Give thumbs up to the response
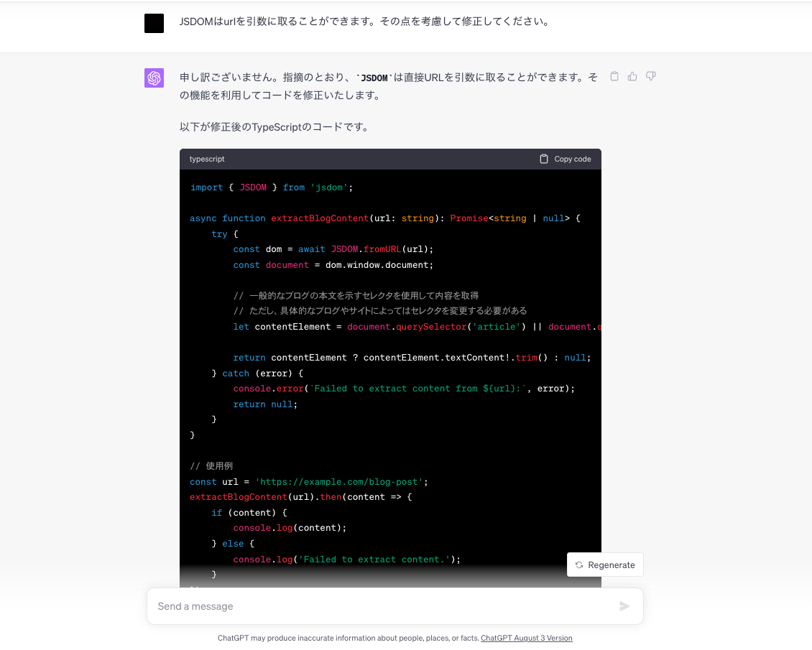 (x=632, y=77)
